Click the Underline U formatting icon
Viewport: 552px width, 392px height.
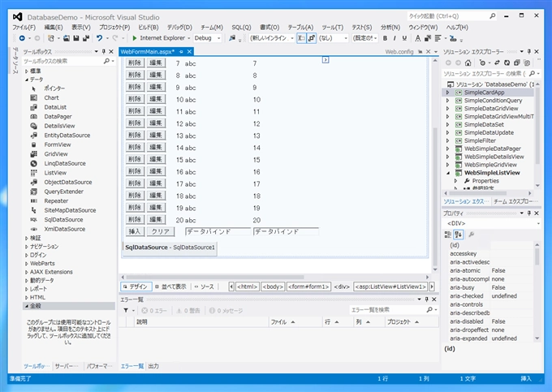pyautogui.click(x=404, y=38)
